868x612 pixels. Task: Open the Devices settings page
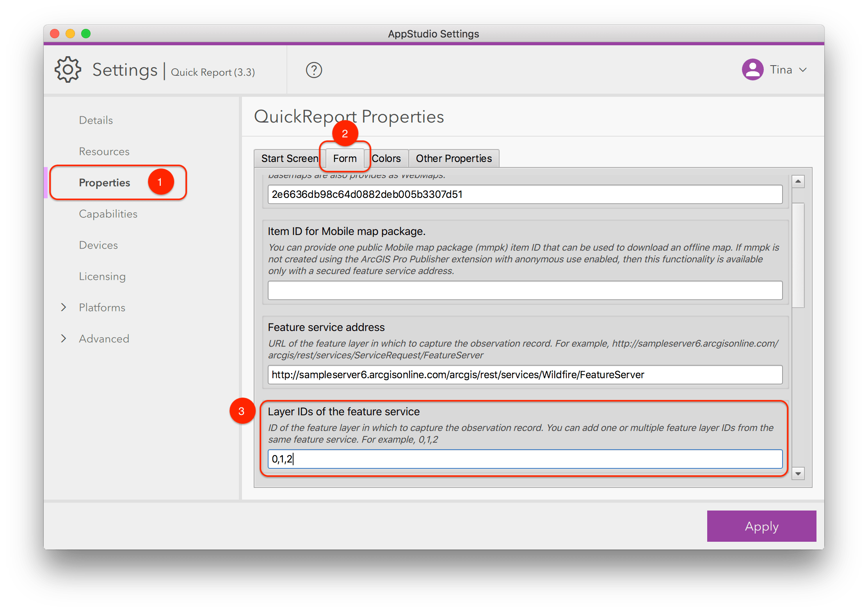tap(98, 245)
